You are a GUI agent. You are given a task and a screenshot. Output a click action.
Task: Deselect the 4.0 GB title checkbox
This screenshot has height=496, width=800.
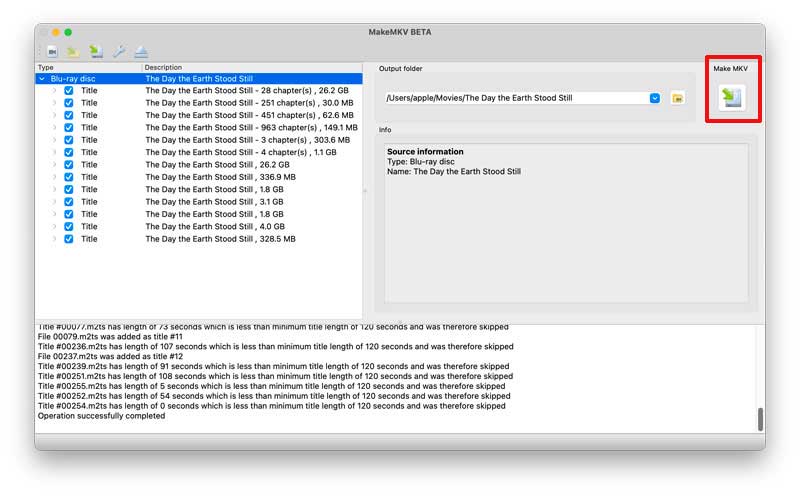pos(68,227)
